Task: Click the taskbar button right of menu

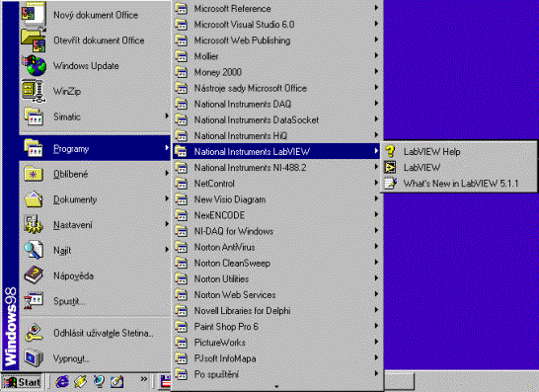Action: (399, 381)
